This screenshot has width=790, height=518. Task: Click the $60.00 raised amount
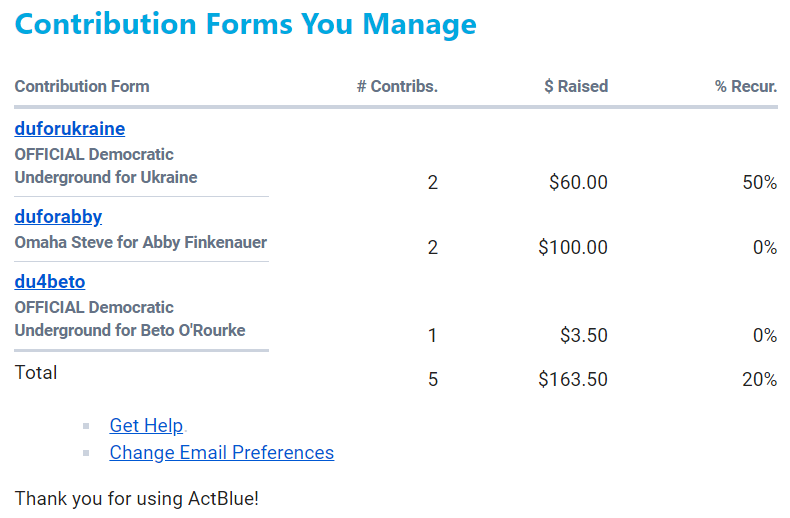pyautogui.click(x=578, y=183)
